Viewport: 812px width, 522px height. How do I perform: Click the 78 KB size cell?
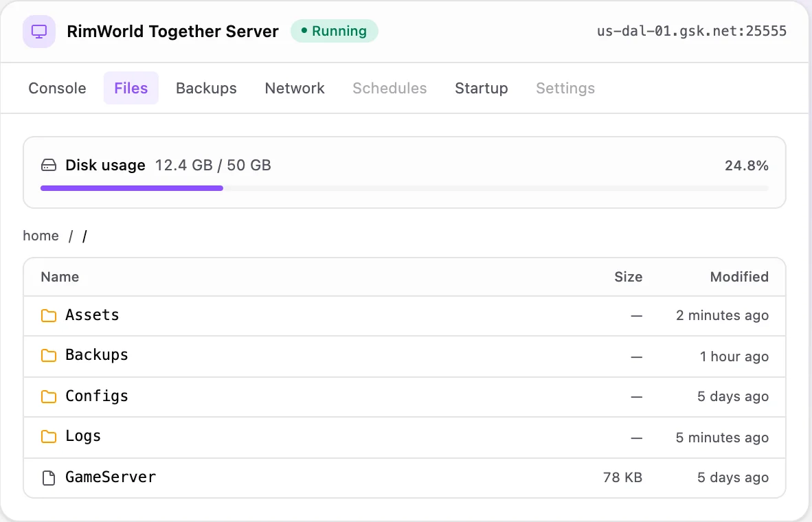pos(622,477)
